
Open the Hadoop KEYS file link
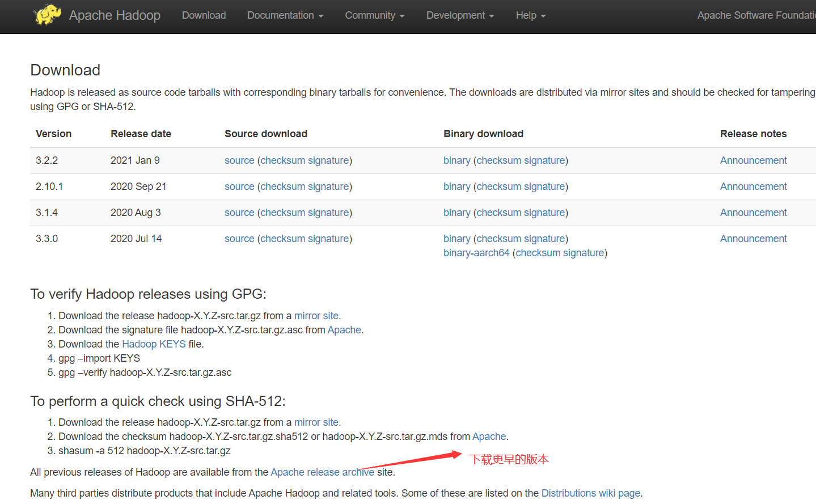[154, 344]
